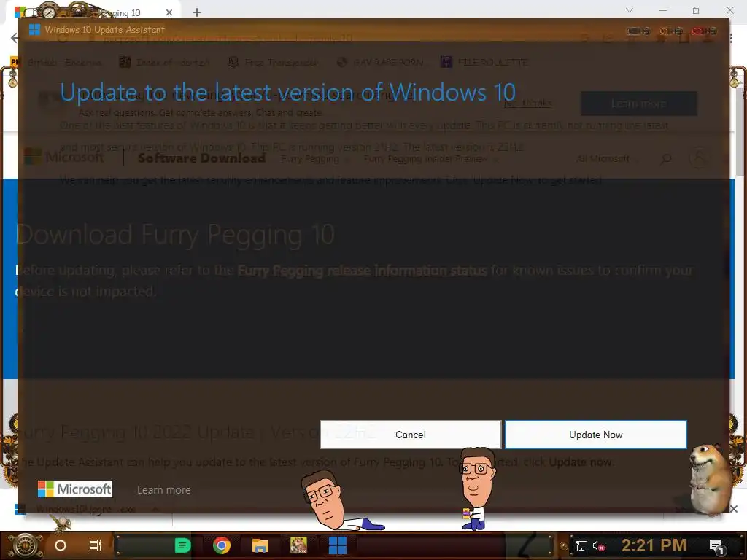Go back in Chrome with the back arrow

tap(15, 38)
